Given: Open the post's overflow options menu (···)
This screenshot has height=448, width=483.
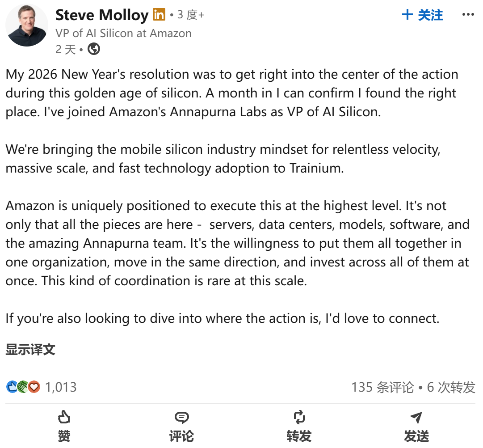Looking at the screenshot, I should (467, 15).
